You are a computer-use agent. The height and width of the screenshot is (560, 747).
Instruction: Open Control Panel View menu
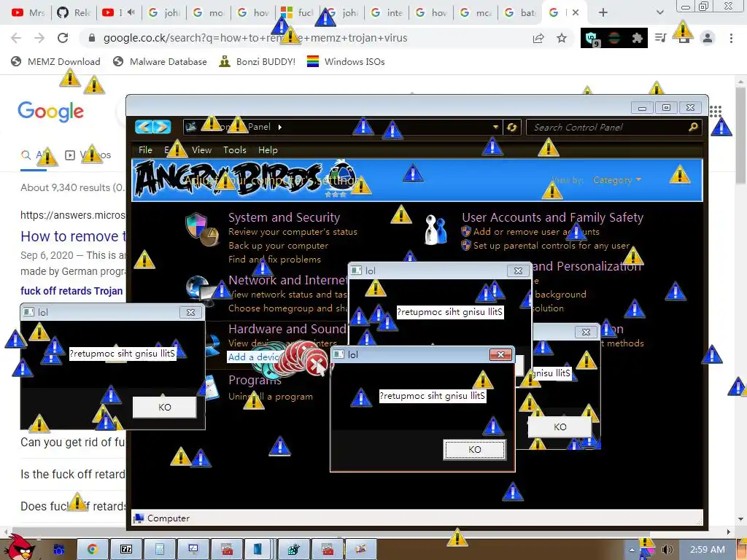(x=201, y=150)
